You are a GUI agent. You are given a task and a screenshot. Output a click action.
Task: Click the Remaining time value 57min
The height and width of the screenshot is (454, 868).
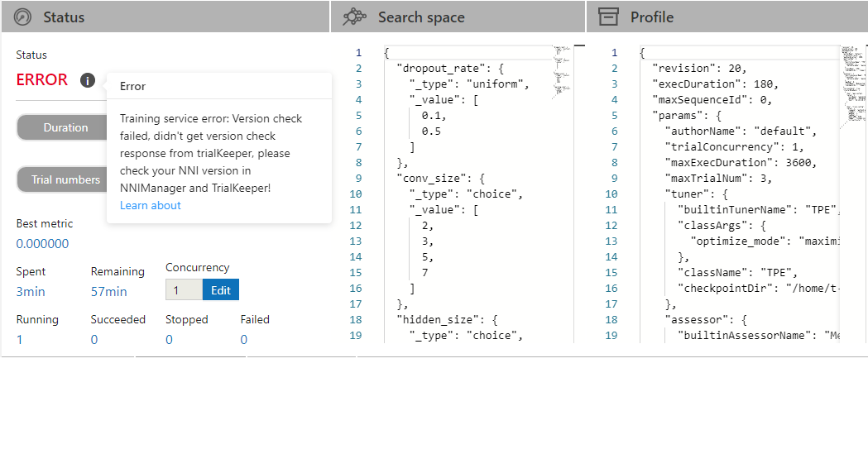coord(109,291)
